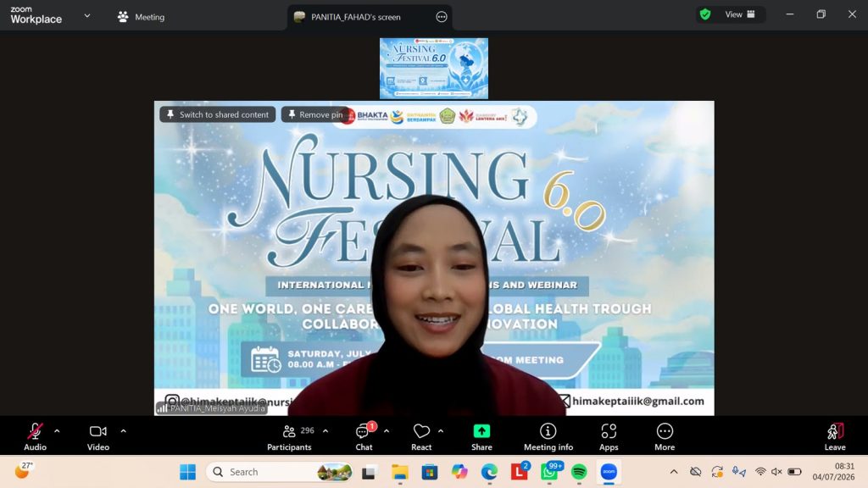
Task: Open Spotify from the taskbar
Action: coord(579,472)
